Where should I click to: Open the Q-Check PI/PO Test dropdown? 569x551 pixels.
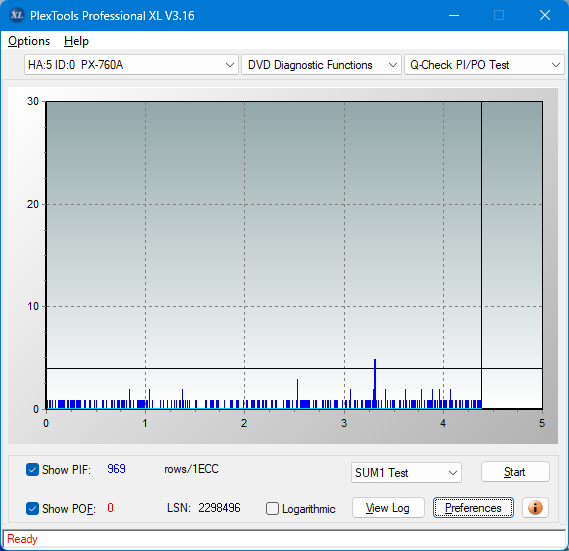[484, 65]
